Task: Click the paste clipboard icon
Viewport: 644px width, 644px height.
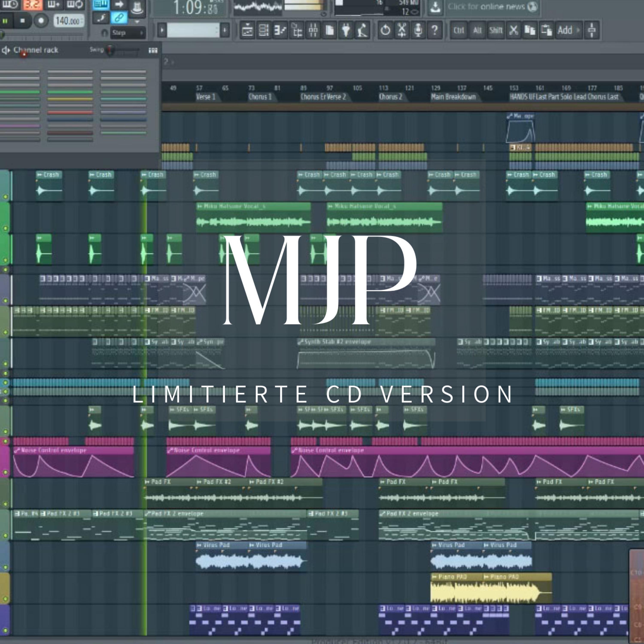Action: point(546,30)
